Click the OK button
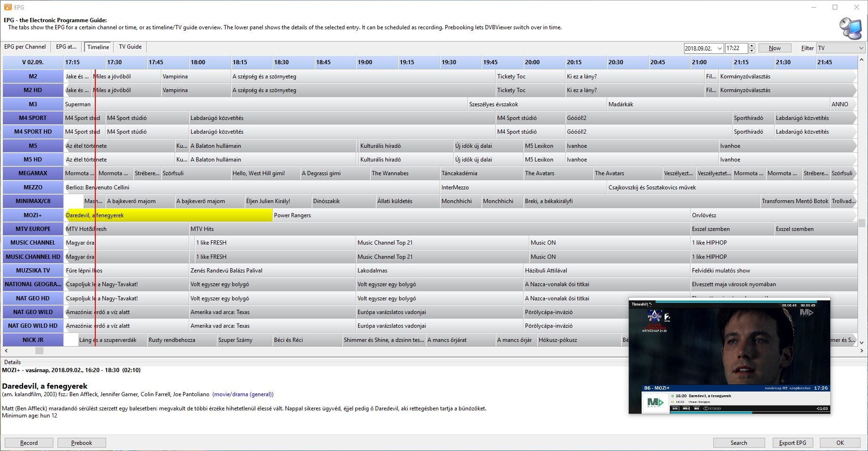 [840, 443]
